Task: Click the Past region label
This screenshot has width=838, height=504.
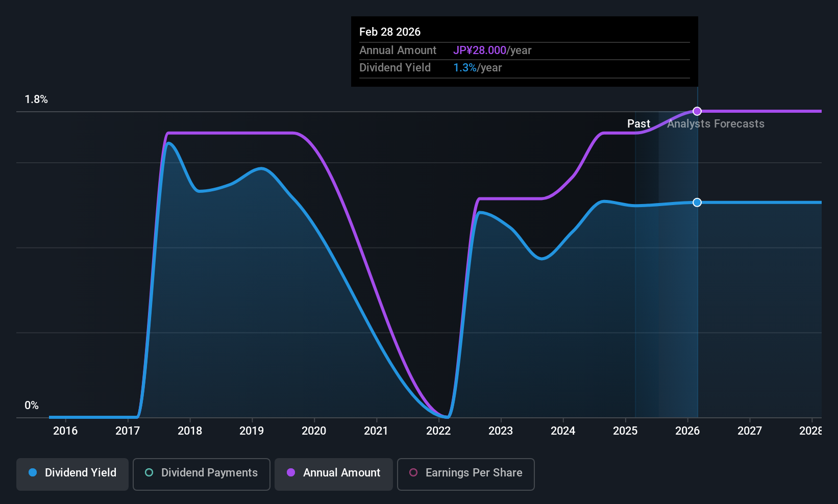Action: coord(638,124)
